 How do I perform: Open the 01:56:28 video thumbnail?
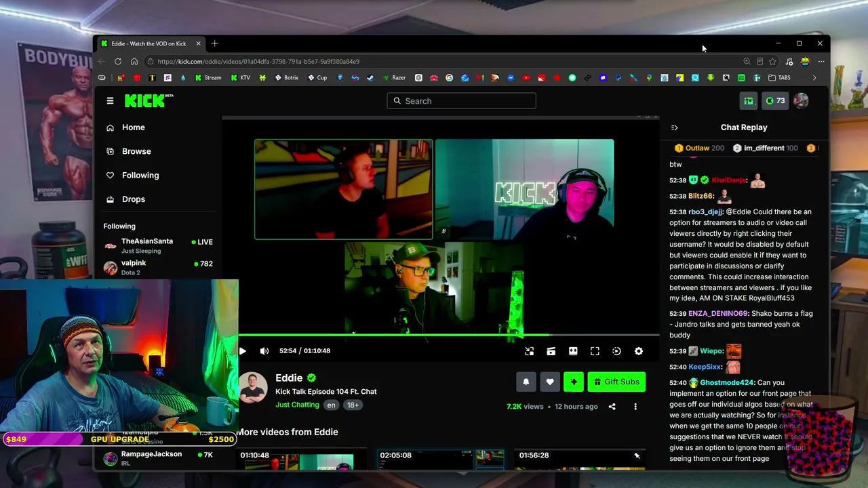[x=581, y=459]
